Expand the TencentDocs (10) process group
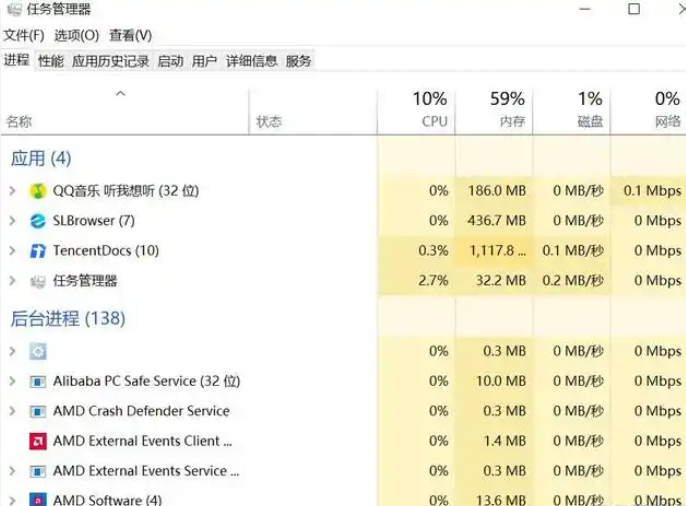The image size is (686, 506). coord(12,251)
